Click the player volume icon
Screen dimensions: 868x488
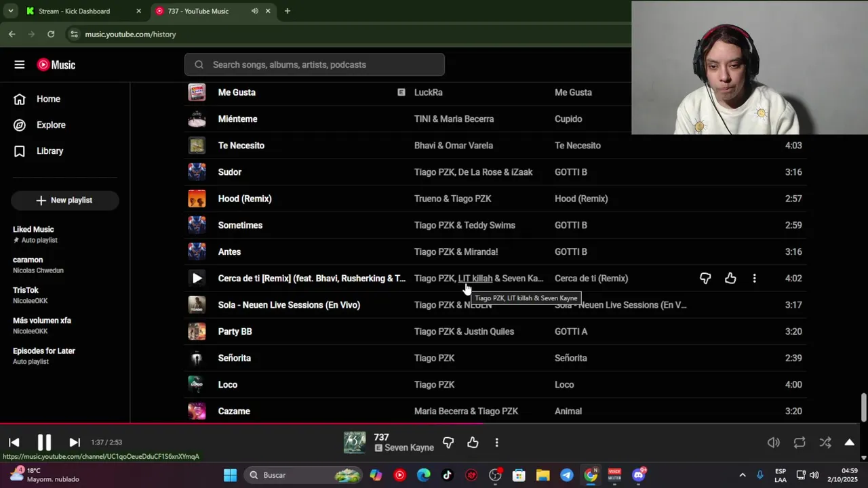coord(774,442)
